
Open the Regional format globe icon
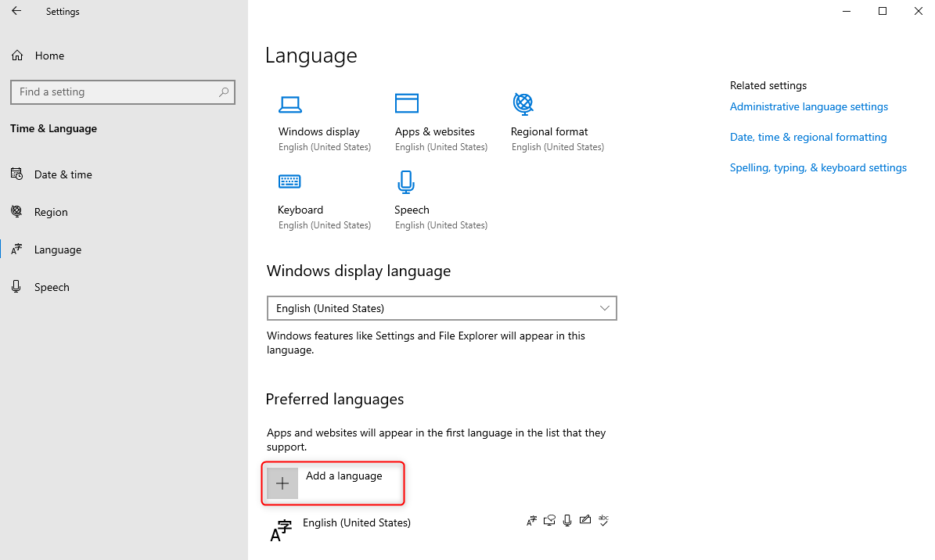tap(523, 104)
